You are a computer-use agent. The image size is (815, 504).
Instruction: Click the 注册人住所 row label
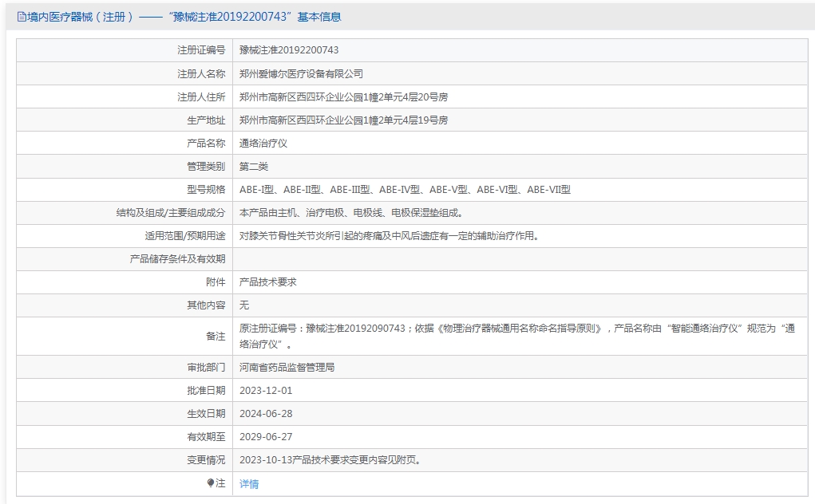[x=202, y=97]
